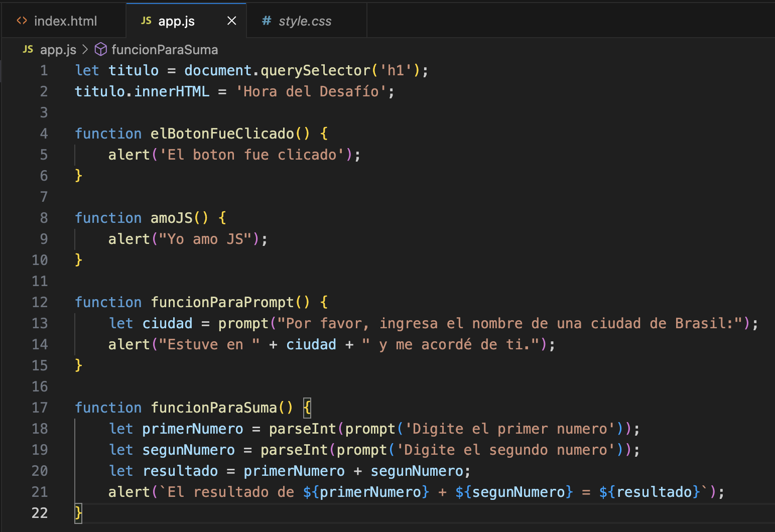Click line number 22 in gutter
Screen dimensions: 775x532
coord(40,513)
